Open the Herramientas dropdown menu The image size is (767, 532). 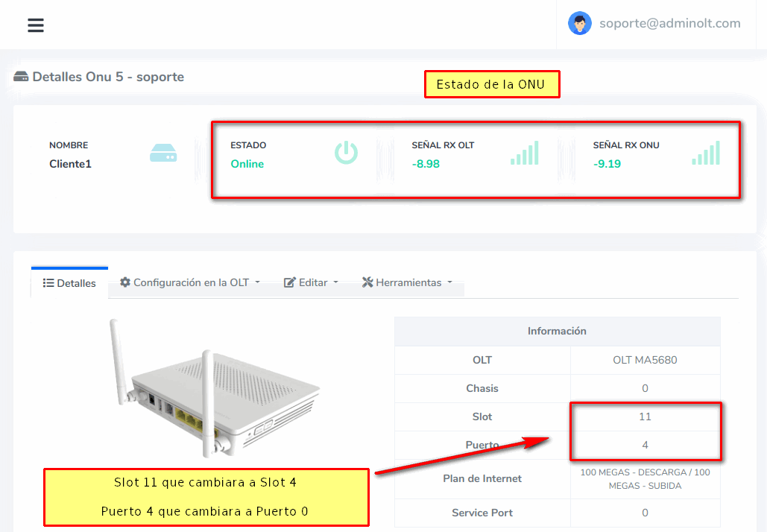point(408,282)
